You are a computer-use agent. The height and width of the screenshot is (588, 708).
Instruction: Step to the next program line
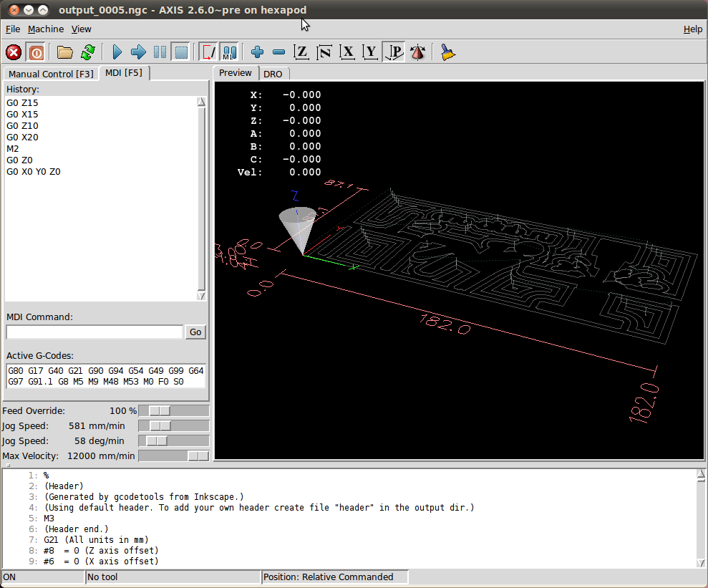pos(139,52)
